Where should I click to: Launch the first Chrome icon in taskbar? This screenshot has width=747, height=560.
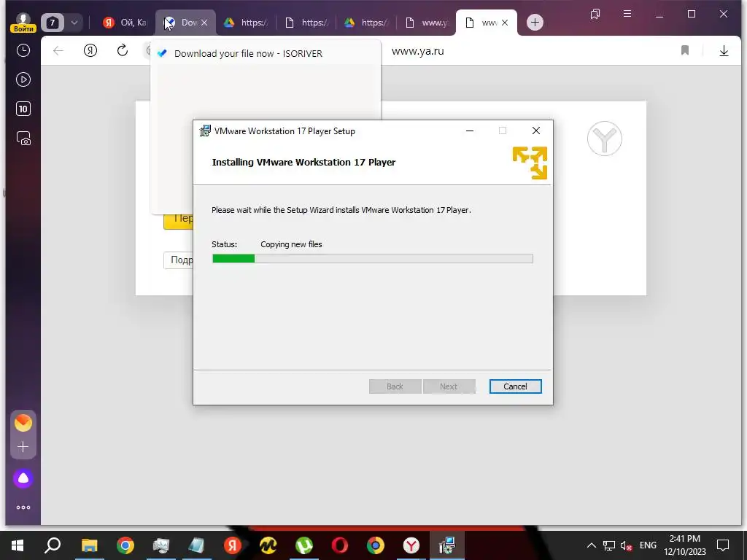[x=125, y=545]
